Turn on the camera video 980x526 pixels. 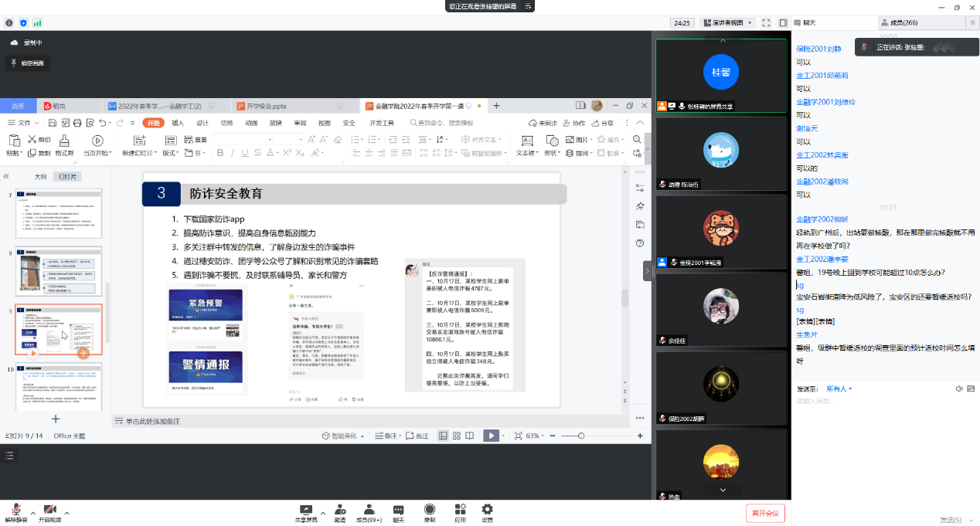point(49,511)
